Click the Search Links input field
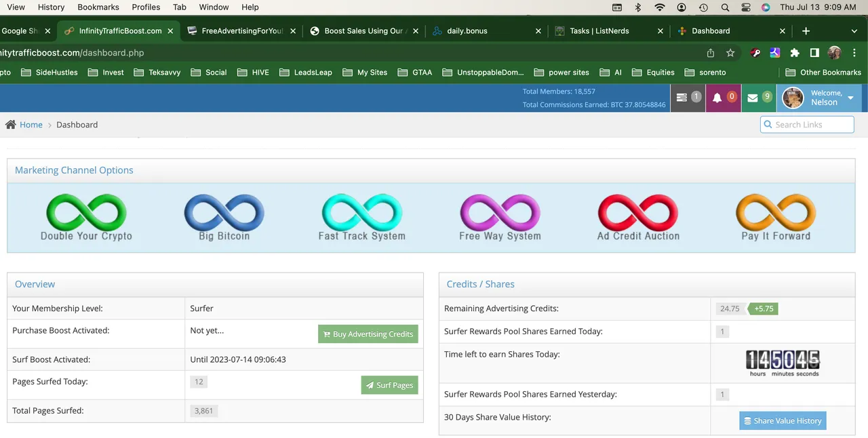Image resolution: width=868 pixels, height=438 pixels. pos(807,125)
